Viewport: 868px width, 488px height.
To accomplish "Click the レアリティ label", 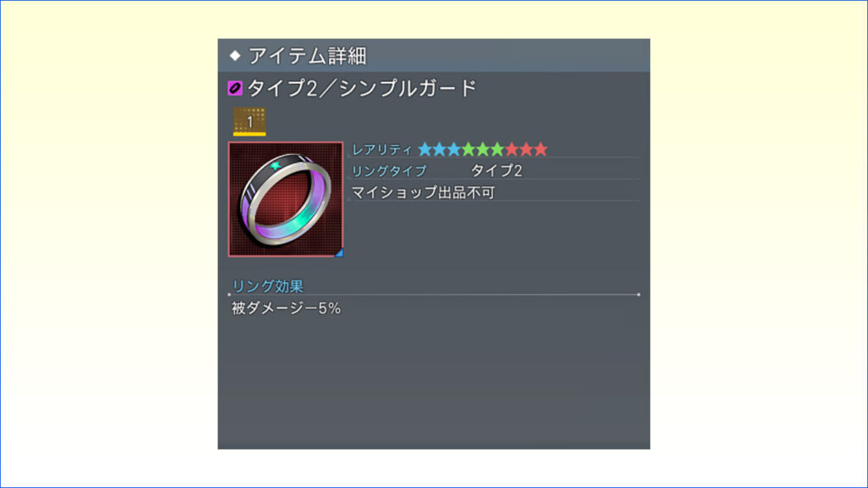I will pyautogui.click(x=382, y=149).
